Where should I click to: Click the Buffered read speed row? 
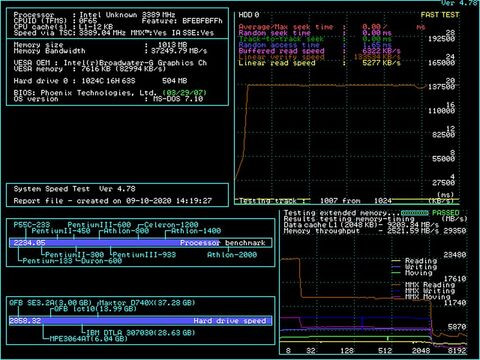point(320,51)
